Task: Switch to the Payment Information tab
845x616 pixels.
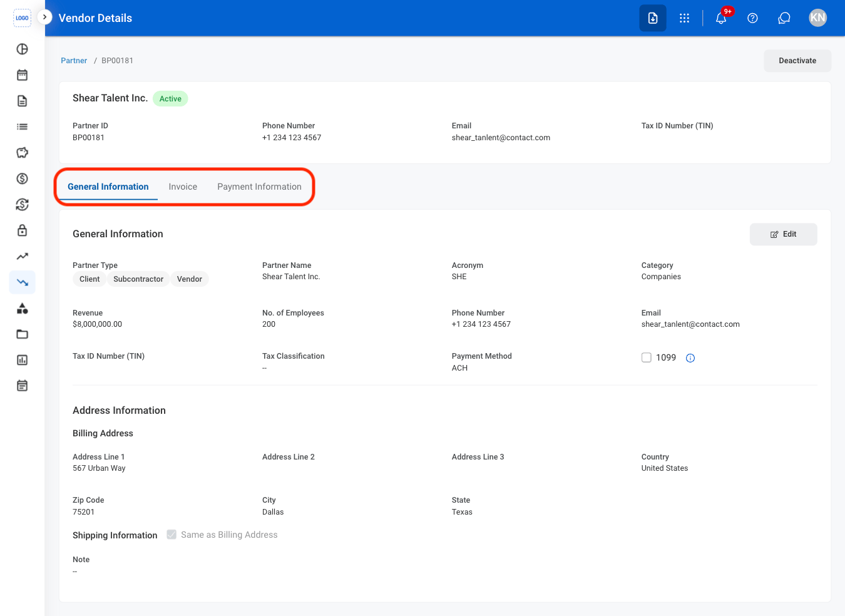Action: pyautogui.click(x=259, y=187)
